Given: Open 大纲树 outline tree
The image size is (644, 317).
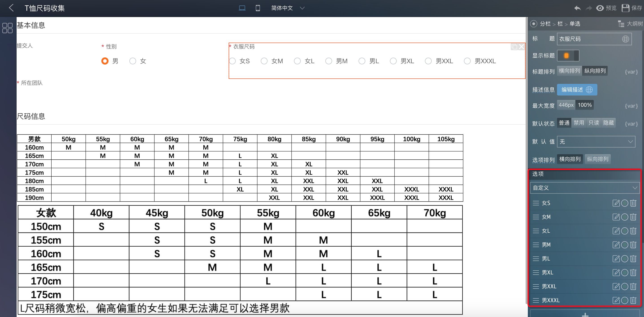Looking at the screenshot, I should coord(630,24).
